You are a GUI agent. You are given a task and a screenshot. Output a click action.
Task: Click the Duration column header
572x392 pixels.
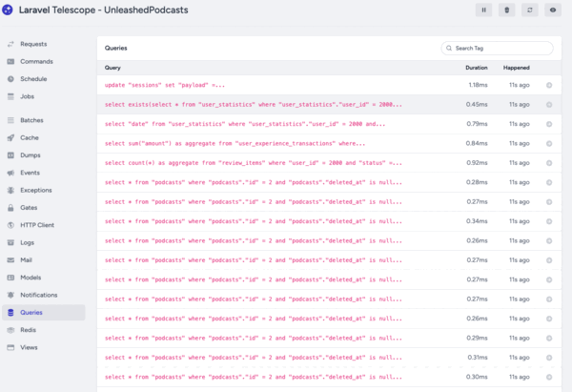tap(477, 68)
